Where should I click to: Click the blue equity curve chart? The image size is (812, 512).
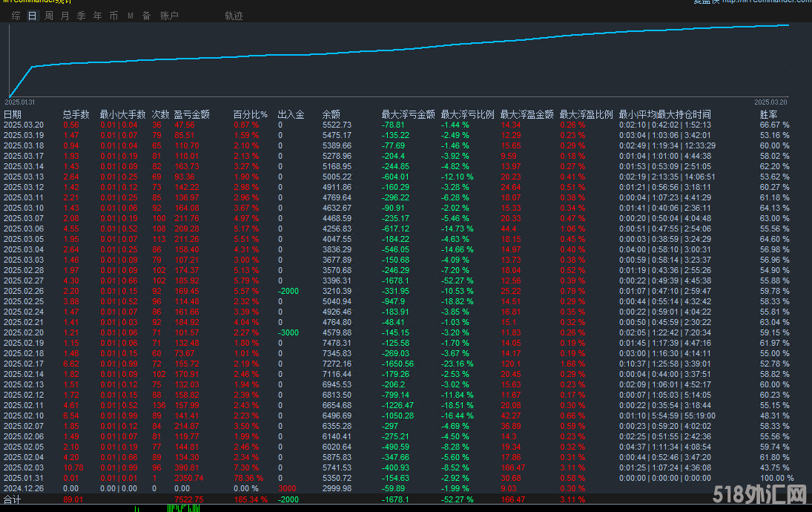pos(399,60)
